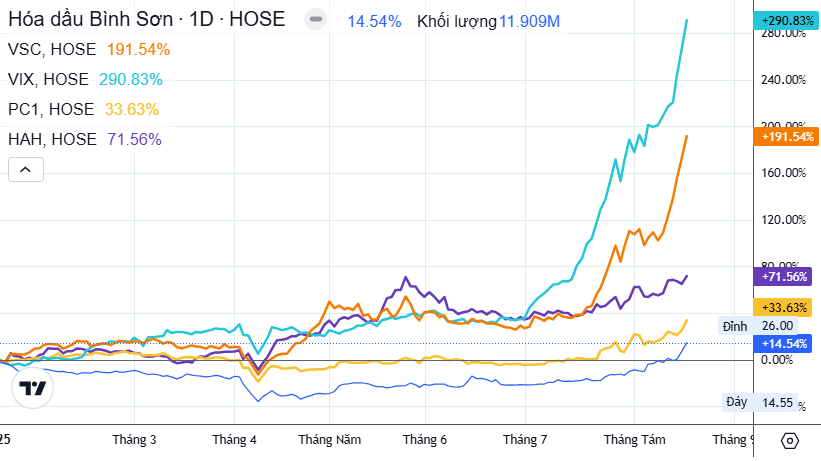
Task: Click the 240.00% price scale tick
Action: 783,80
